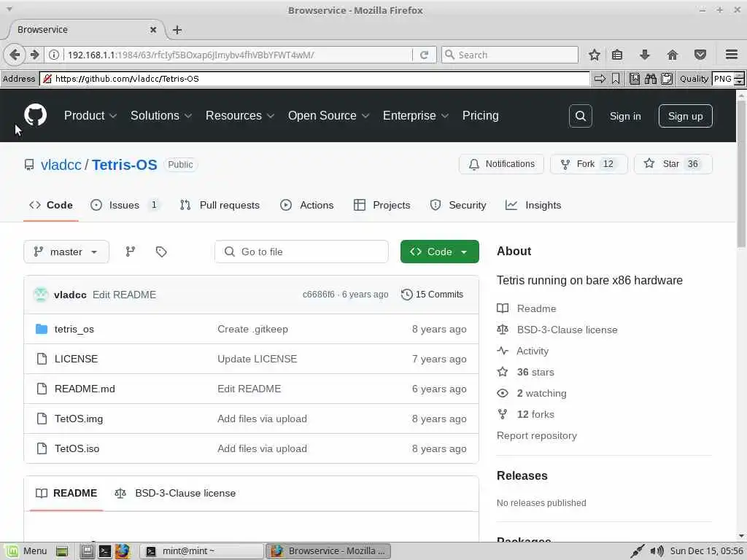Click the vladcc avatar in commit row

click(x=41, y=295)
